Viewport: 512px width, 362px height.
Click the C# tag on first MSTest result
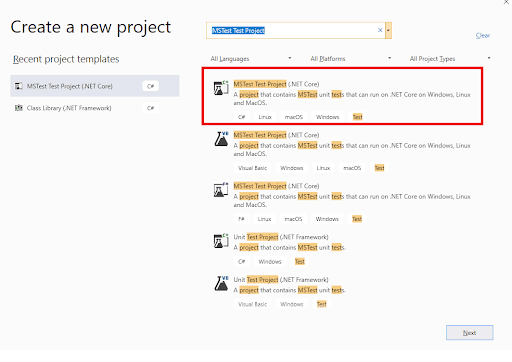241,117
